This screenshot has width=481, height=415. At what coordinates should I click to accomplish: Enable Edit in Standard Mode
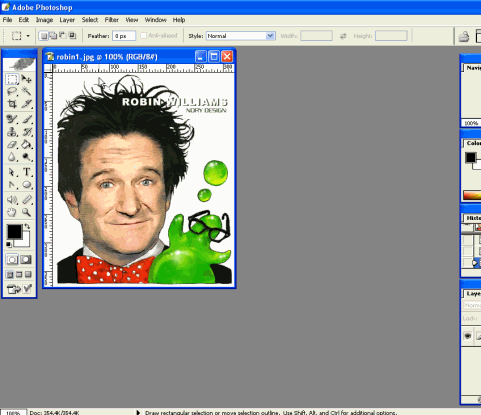12,260
